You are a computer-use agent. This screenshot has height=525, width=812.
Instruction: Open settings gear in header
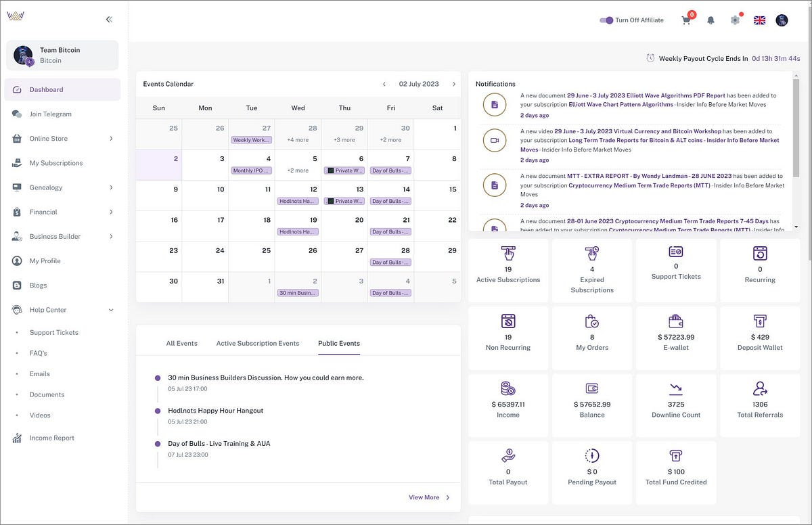[735, 20]
